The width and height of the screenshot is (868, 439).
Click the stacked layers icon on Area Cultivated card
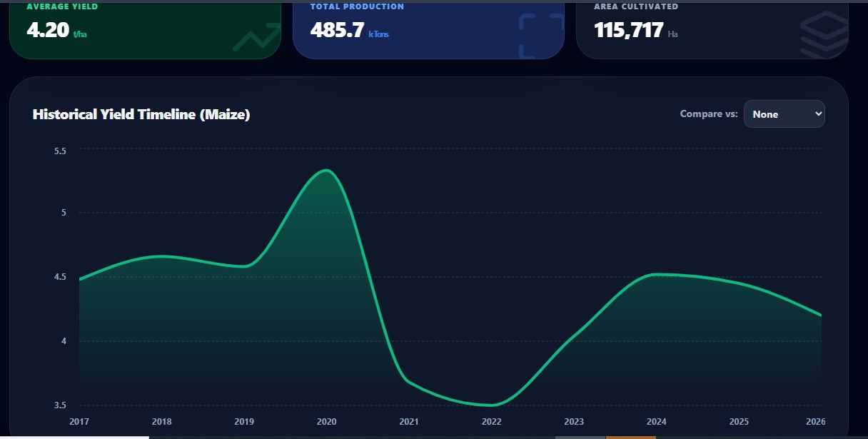(x=824, y=36)
